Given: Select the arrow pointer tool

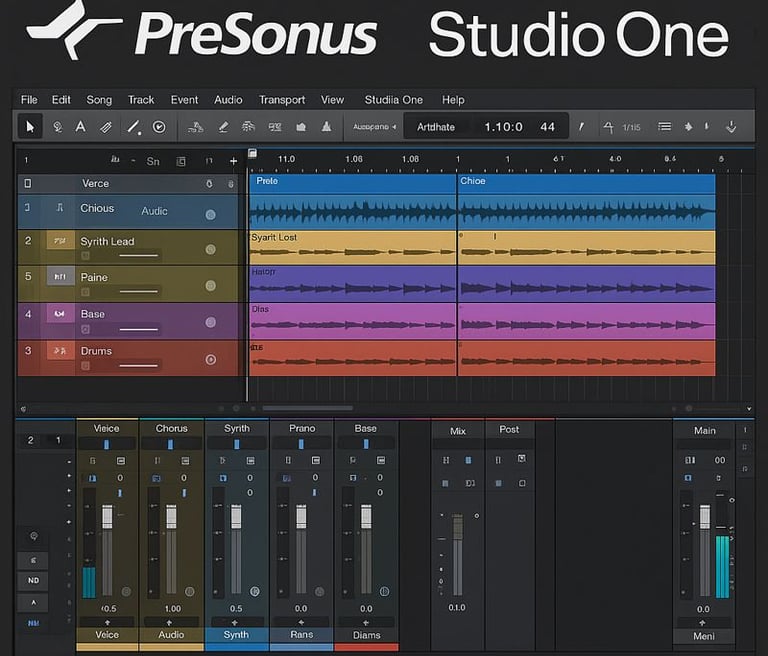Looking at the screenshot, I should (30, 127).
